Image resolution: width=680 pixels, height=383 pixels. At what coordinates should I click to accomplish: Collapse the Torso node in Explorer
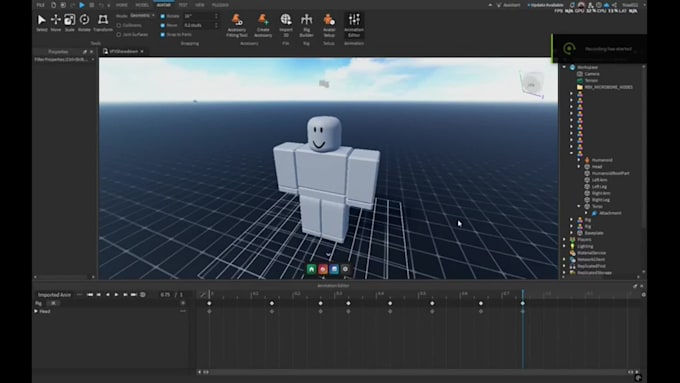pyautogui.click(x=579, y=206)
